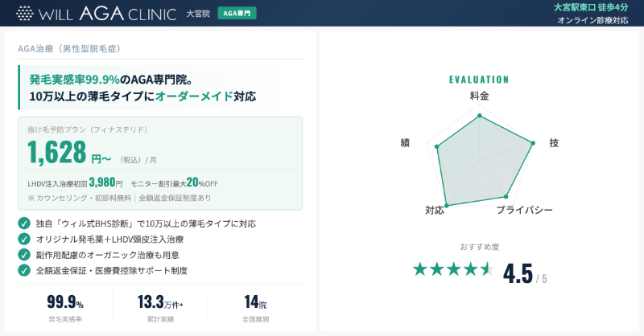This screenshot has height=336, width=644.
Task: Click the 1,628円 monthly price
Action: coord(68,151)
